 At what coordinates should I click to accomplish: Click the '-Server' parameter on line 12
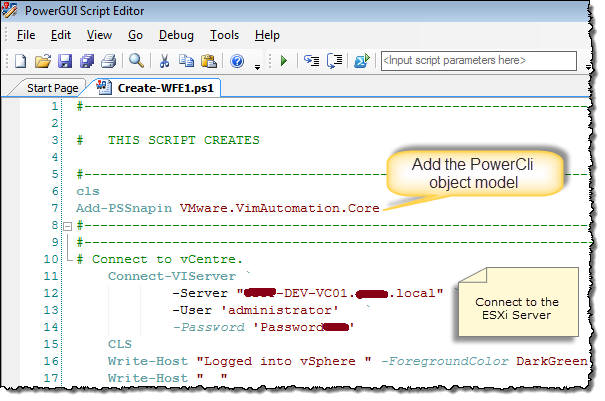click(x=200, y=293)
